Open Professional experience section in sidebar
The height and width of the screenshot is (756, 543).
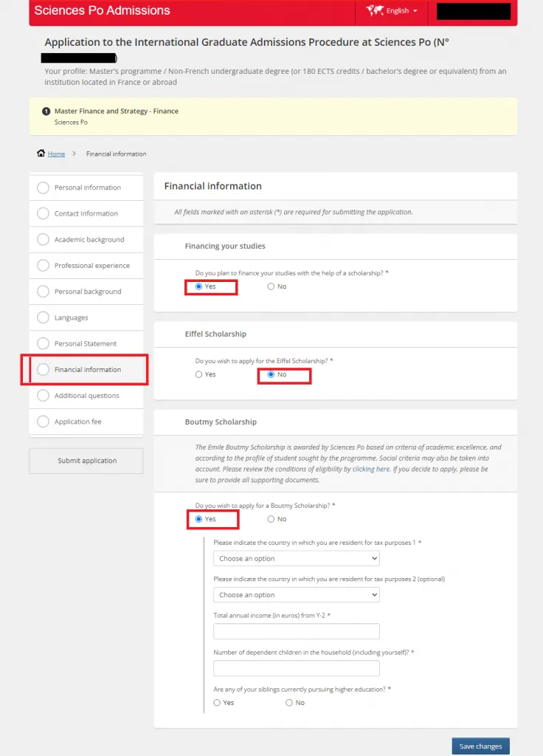coord(86,266)
